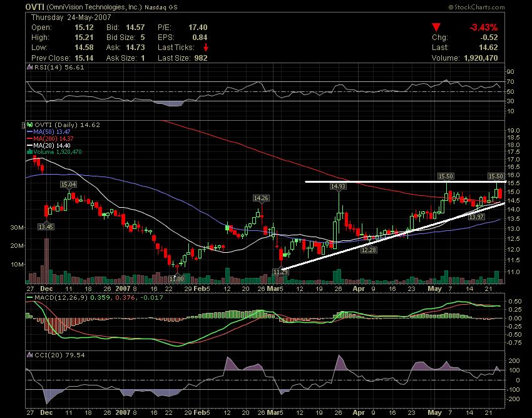Click the indicator icon beside CCI(20)

coord(30,355)
